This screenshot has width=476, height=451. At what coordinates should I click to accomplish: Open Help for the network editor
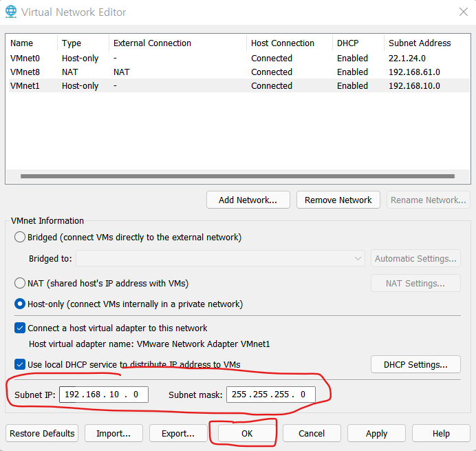pyautogui.click(x=441, y=433)
